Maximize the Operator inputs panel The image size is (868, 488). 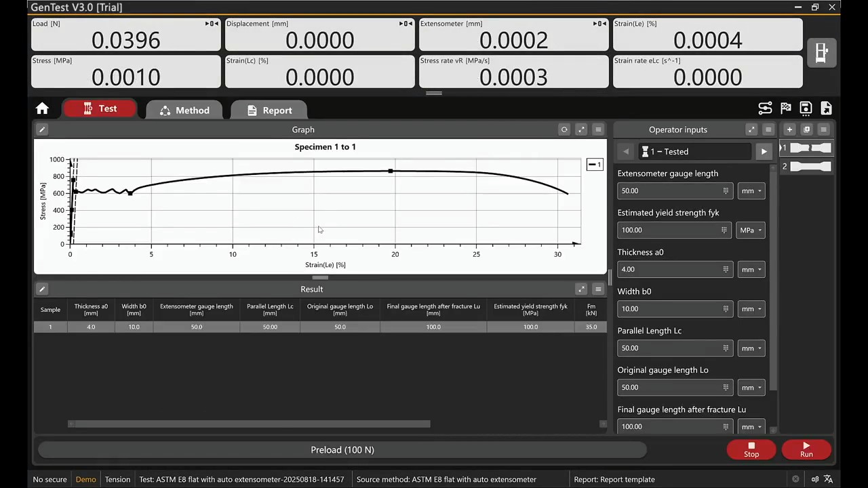coord(751,129)
